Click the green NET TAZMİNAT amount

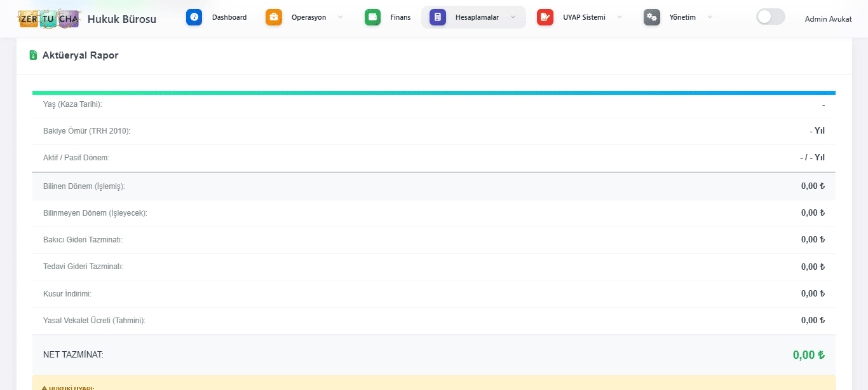tap(809, 355)
